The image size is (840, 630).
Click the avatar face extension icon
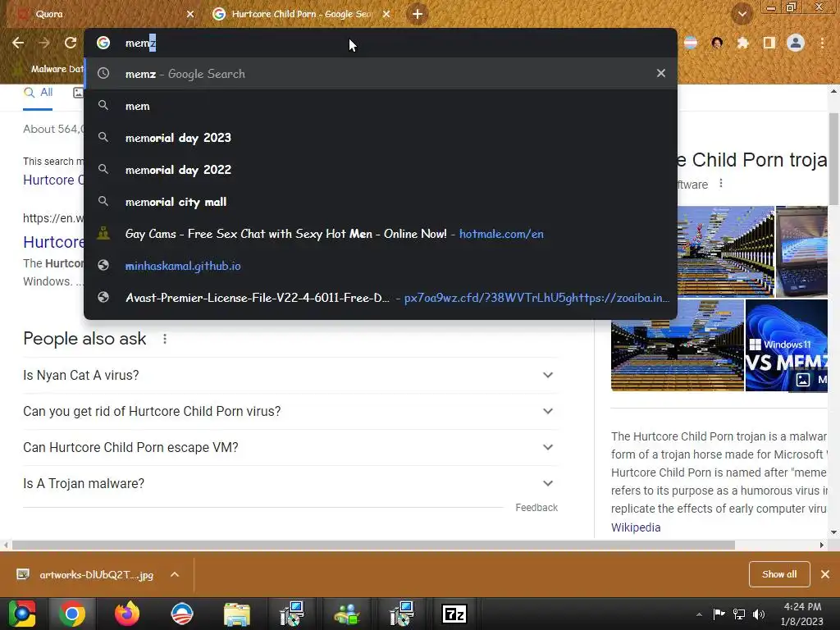[x=717, y=43]
